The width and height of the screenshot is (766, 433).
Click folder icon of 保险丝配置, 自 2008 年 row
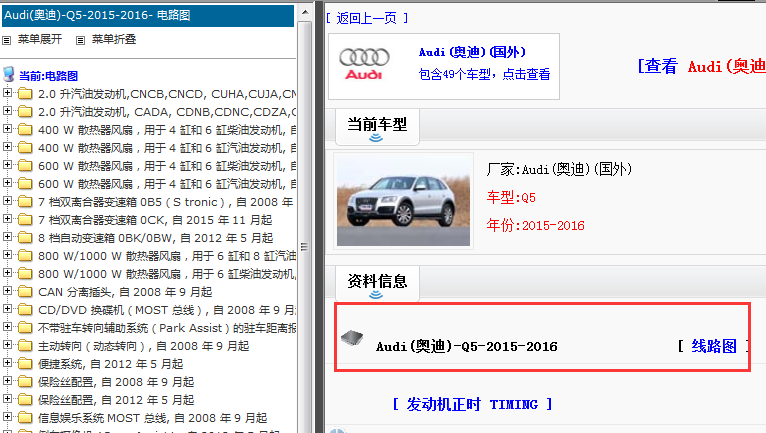[x=25, y=382]
